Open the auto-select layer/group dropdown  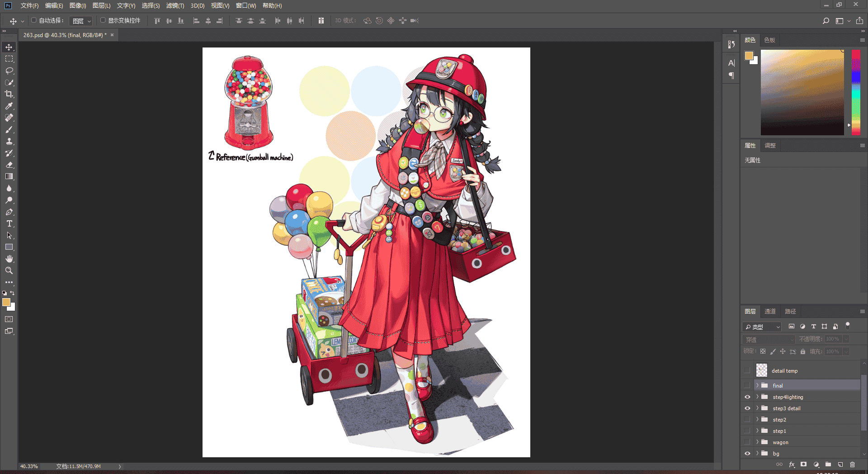[x=81, y=21]
